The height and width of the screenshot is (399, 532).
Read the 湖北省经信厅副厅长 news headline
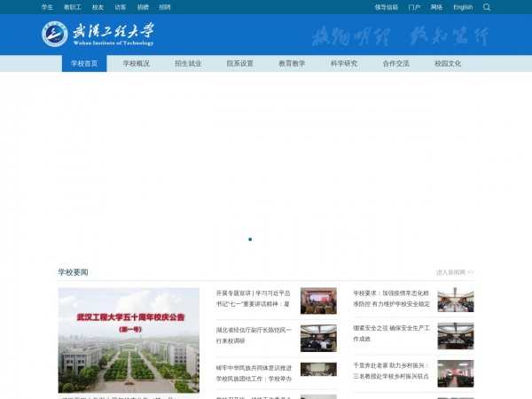point(254,334)
